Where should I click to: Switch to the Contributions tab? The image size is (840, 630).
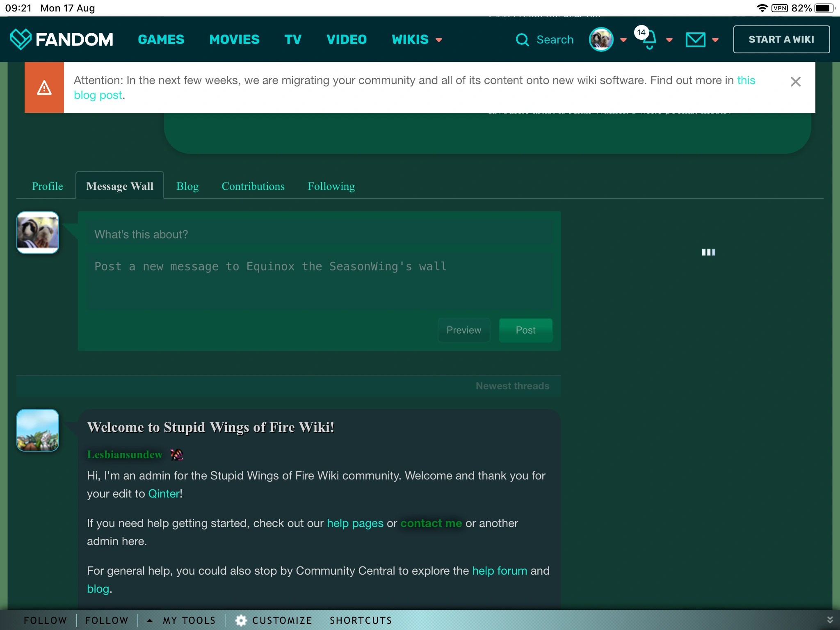pyautogui.click(x=253, y=186)
